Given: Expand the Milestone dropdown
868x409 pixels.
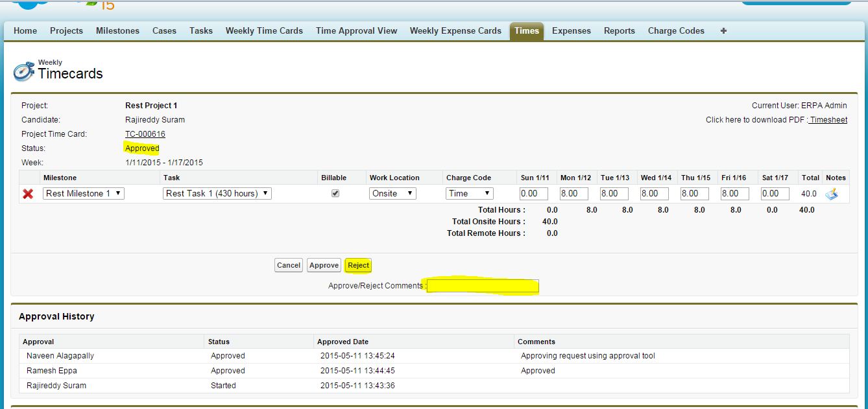Looking at the screenshot, I should [x=84, y=193].
